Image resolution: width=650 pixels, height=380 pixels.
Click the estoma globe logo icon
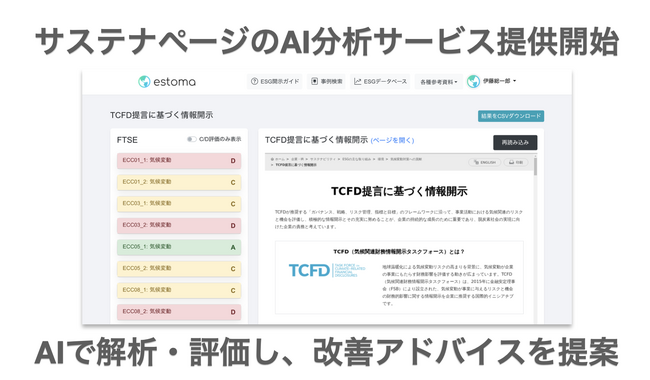coord(144,82)
